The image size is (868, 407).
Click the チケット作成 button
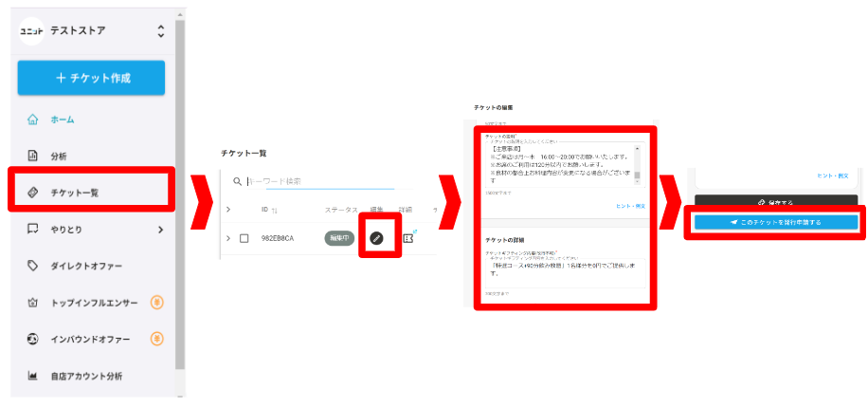tap(91, 78)
